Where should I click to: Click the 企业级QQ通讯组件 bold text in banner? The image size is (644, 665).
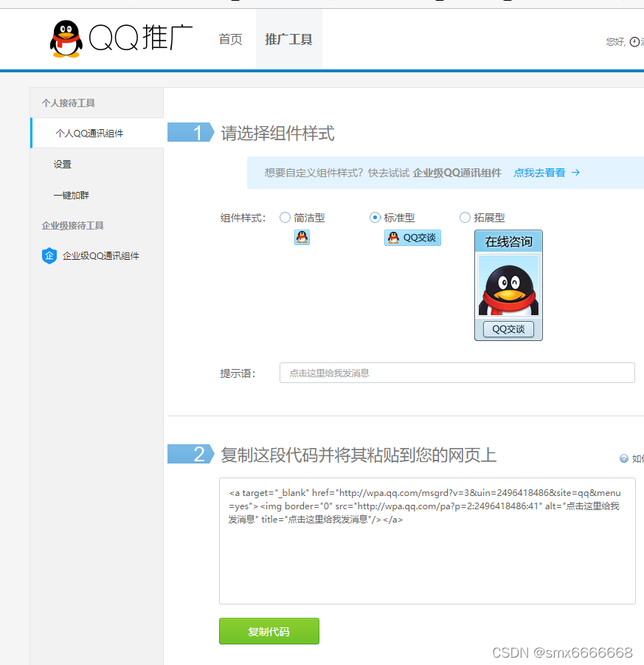click(457, 173)
